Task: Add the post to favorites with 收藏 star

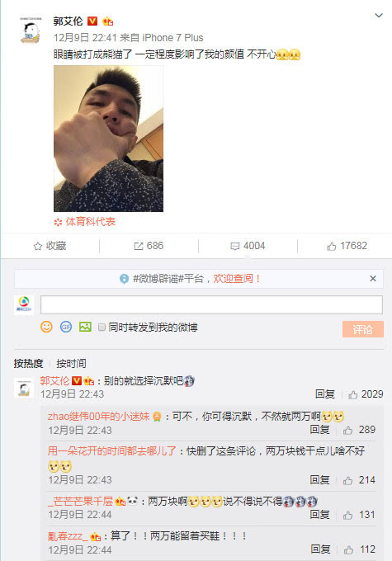Action: (50, 246)
